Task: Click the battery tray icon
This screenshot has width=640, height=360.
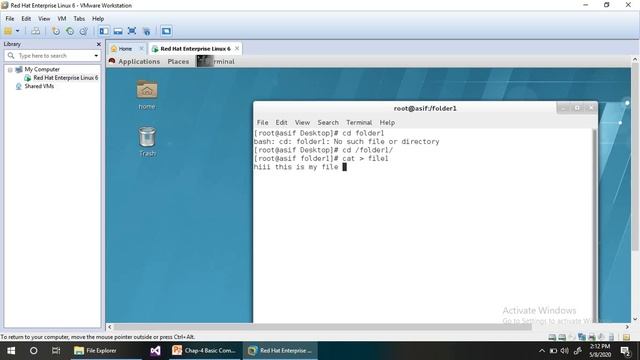Action: [553, 351]
